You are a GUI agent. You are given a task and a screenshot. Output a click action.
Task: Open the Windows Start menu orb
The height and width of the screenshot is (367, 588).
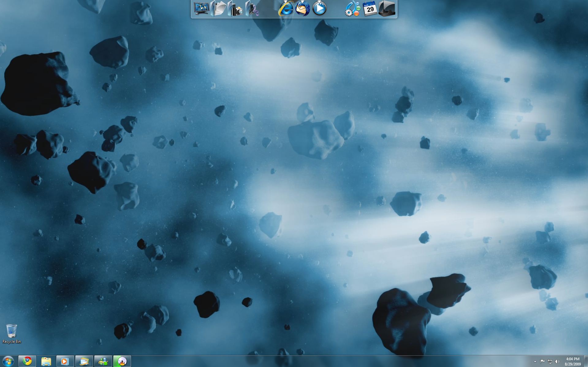point(8,361)
